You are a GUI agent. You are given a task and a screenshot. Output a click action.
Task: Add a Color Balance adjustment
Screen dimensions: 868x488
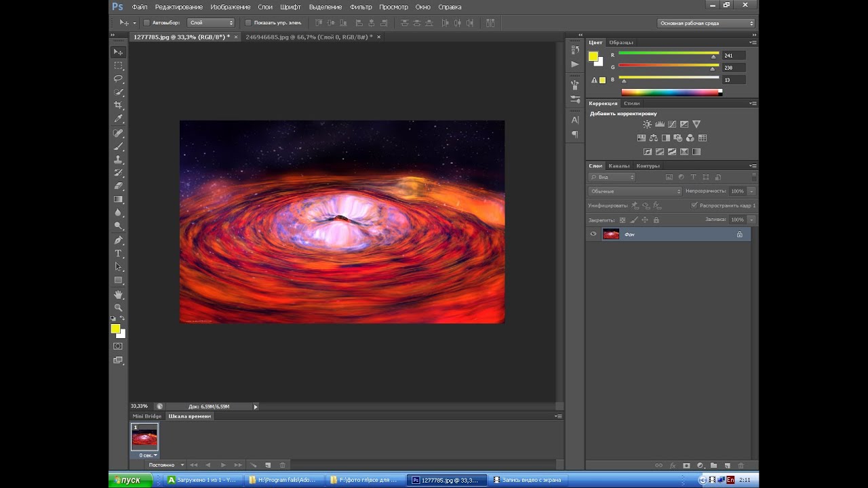coord(654,138)
